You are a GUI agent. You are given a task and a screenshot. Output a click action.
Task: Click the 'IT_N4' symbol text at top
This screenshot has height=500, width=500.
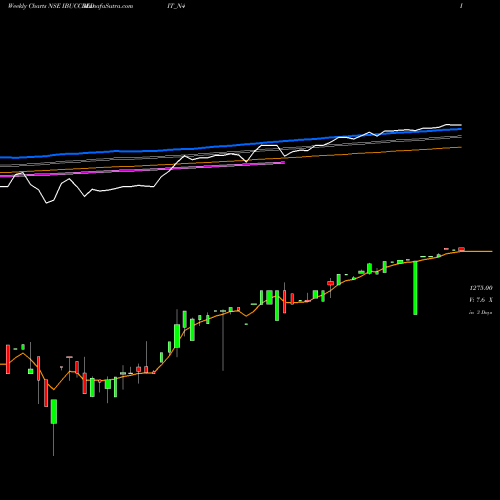coord(176,6)
